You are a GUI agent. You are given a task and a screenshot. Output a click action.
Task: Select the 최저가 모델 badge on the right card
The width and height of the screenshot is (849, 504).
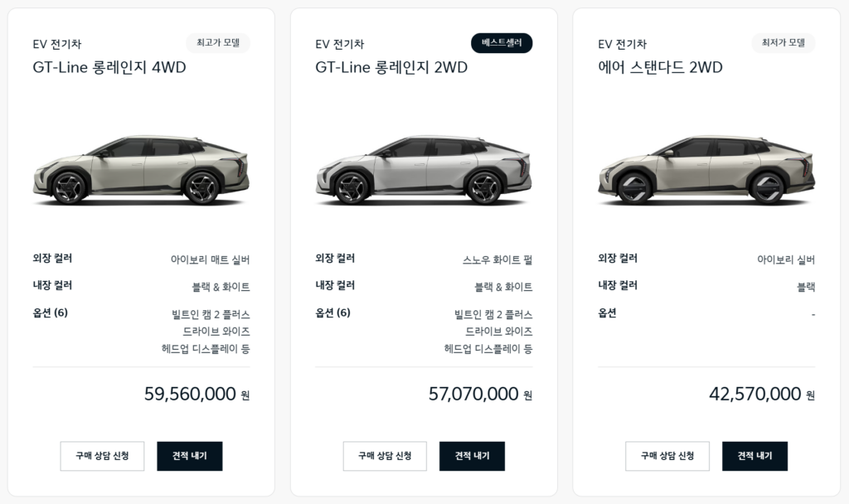782,43
